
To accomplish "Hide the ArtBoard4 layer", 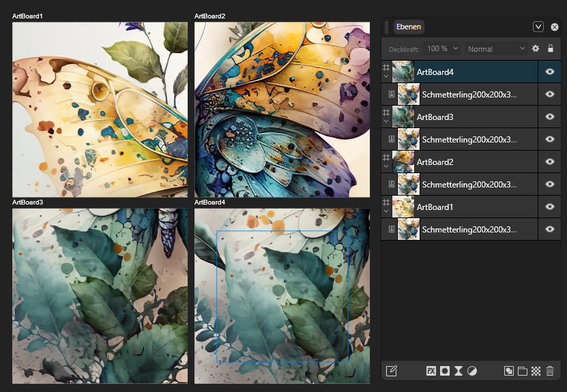I will pos(550,72).
